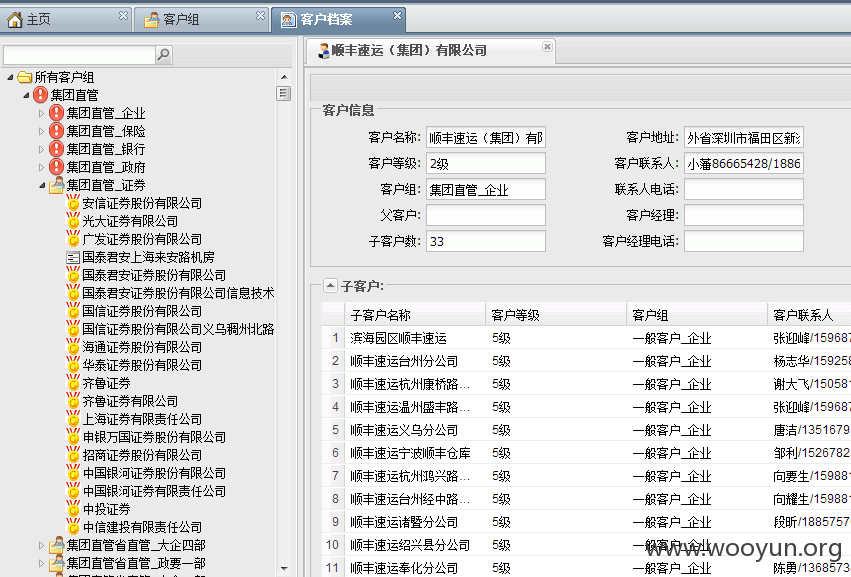851x577 pixels.
Task: Select the 顺丰速运诸暨分公司 row
Action: click(x=586, y=522)
